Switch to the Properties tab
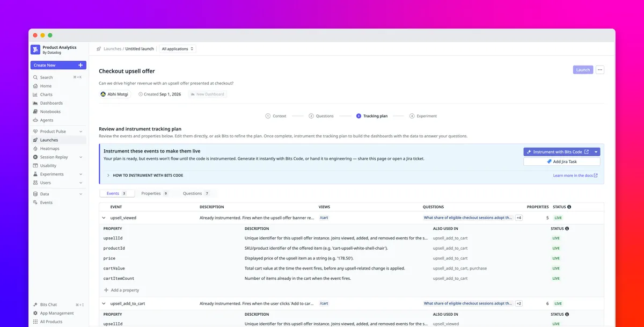This screenshot has width=644, height=327. tap(155, 193)
